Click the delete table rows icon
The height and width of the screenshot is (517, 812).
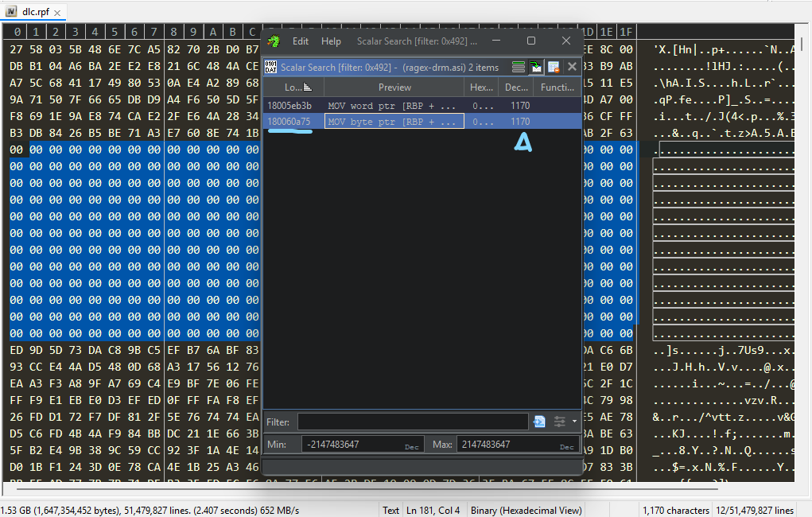554,67
